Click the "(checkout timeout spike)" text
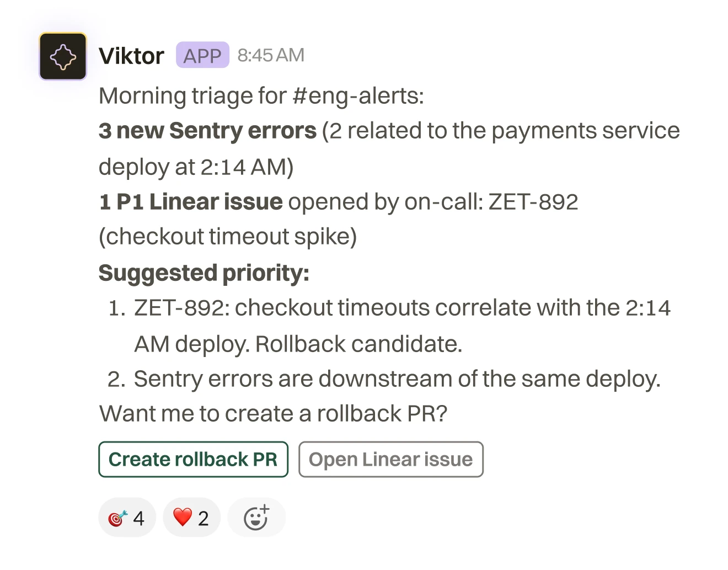 point(228,237)
